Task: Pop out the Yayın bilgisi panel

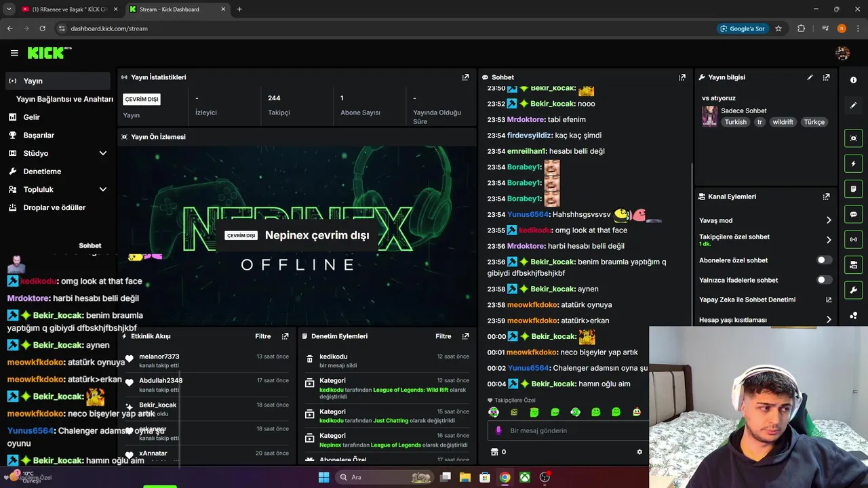Action: (826, 77)
